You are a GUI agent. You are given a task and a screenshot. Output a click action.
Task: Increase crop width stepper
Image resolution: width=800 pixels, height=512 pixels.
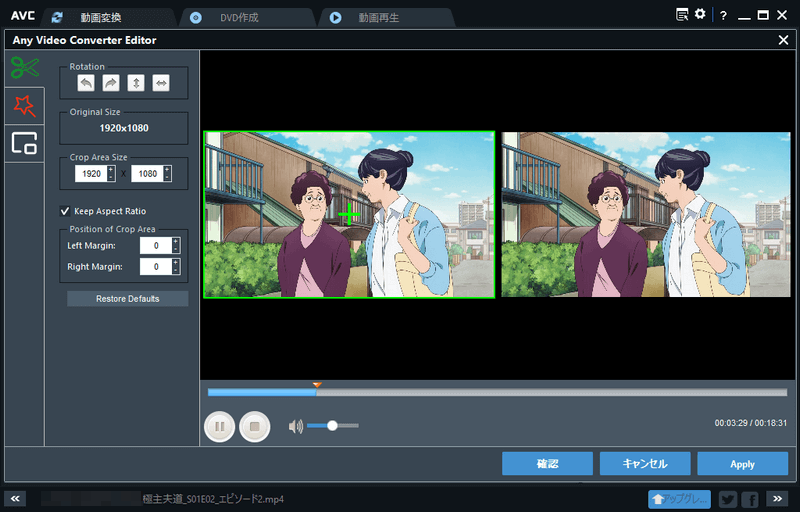point(111,170)
